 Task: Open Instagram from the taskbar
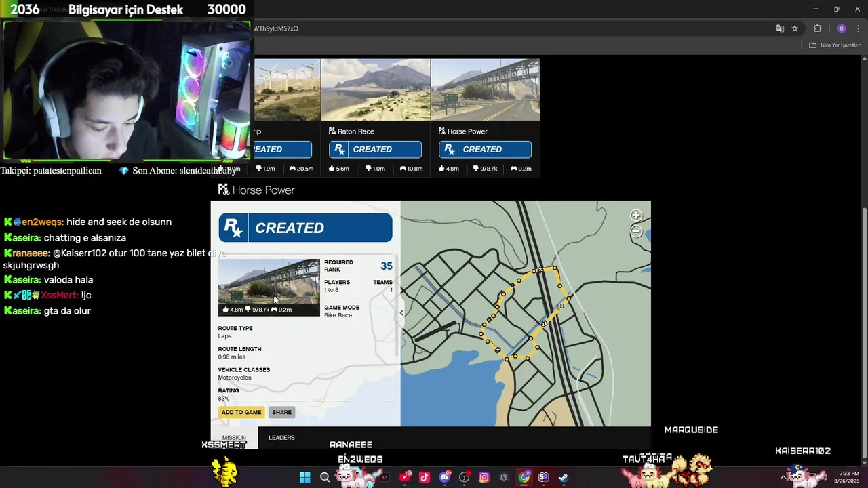[x=484, y=477]
